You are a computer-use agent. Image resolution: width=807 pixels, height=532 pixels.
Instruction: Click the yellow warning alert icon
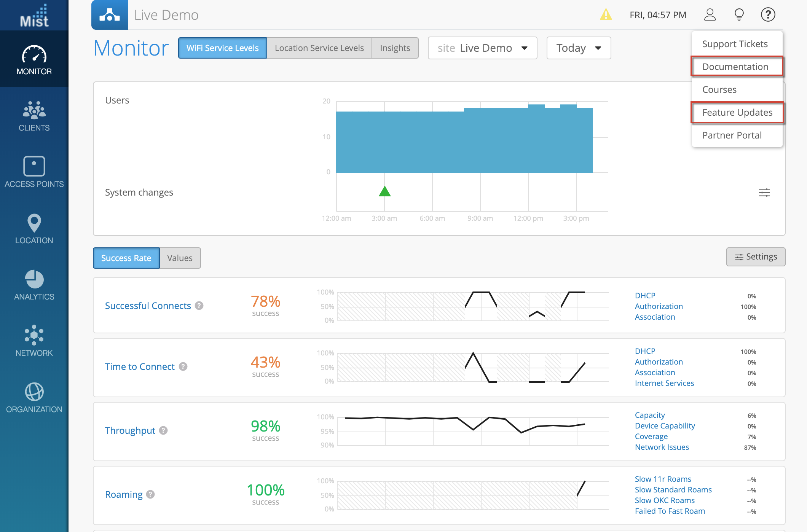pyautogui.click(x=606, y=15)
